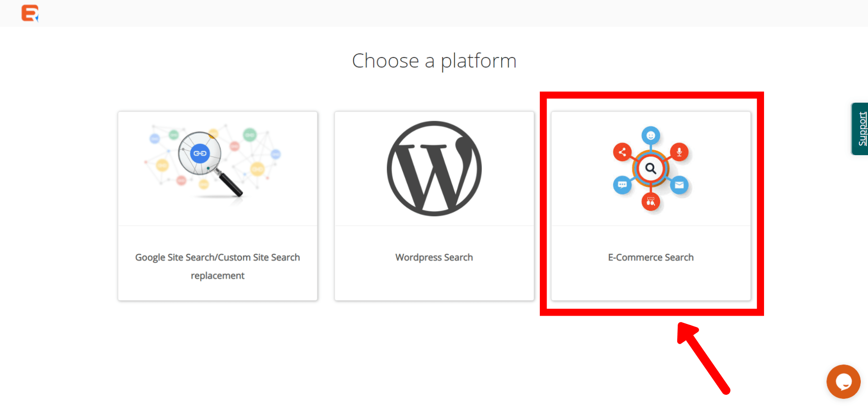Click the ExpertRec logo icon
The width and height of the screenshot is (868, 407).
pyautogui.click(x=29, y=13)
